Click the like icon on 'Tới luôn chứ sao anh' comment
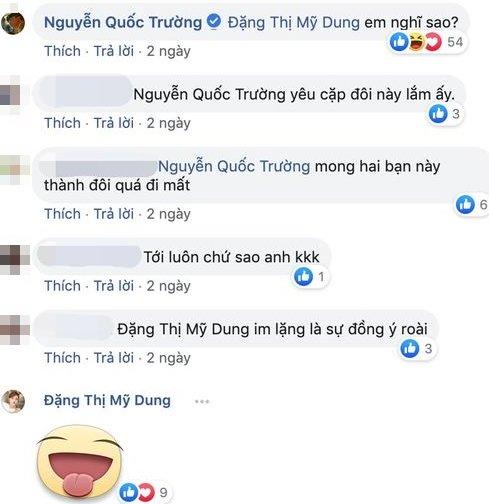Image resolution: width=489 pixels, height=504 pixels. pyautogui.click(x=303, y=276)
